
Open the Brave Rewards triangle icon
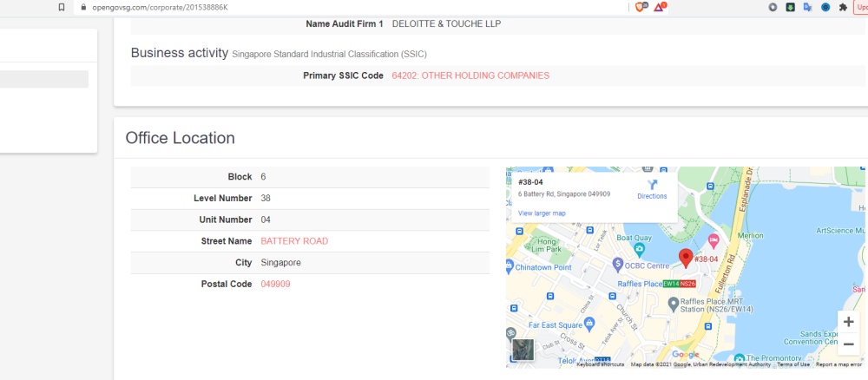tap(660, 6)
